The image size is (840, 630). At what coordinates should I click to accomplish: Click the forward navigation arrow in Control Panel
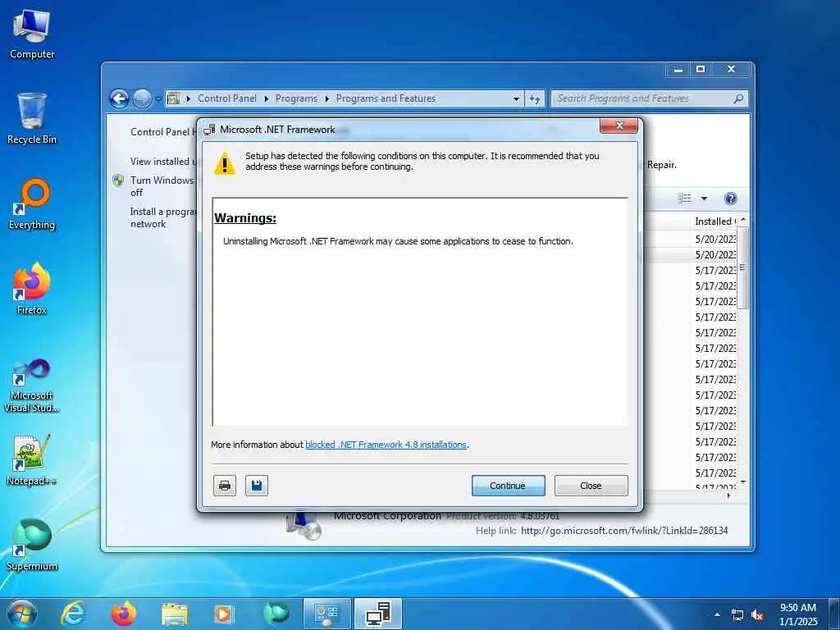142,98
